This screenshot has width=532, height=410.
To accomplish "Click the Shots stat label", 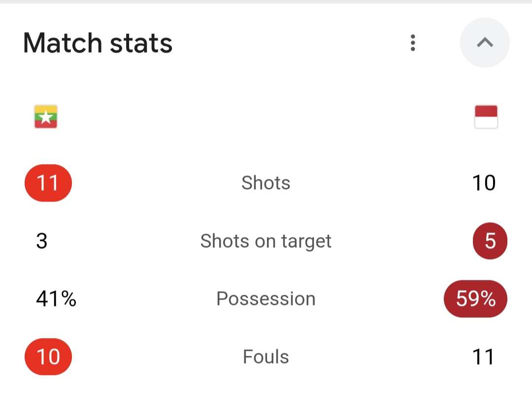I will click(266, 183).
